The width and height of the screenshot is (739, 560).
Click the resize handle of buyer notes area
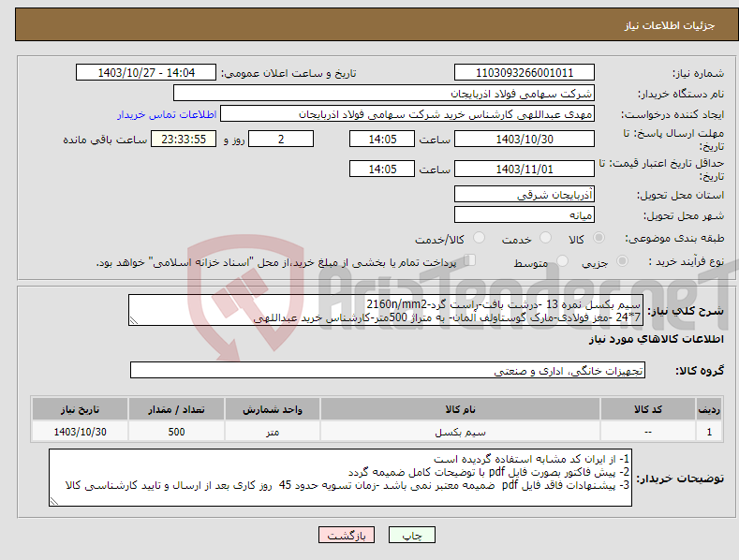(54, 501)
